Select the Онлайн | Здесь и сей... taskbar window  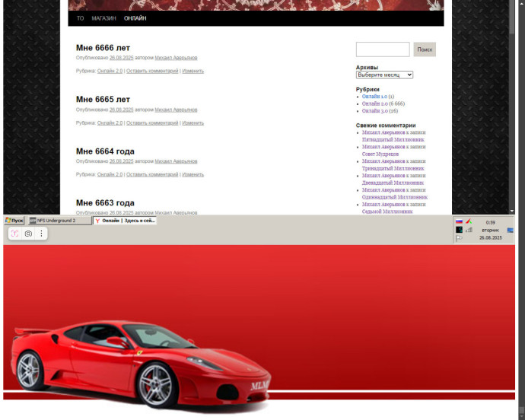click(125, 221)
